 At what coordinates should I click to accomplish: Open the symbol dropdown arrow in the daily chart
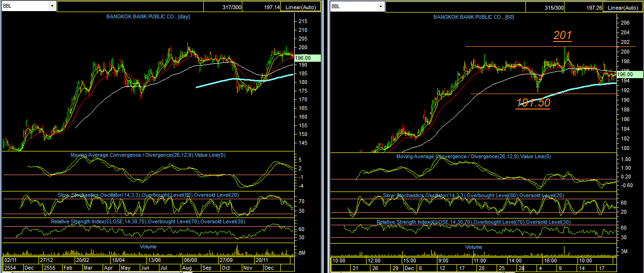coord(52,6)
